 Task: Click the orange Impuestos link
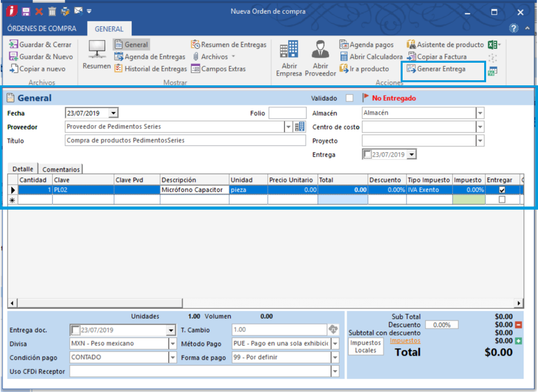point(405,341)
